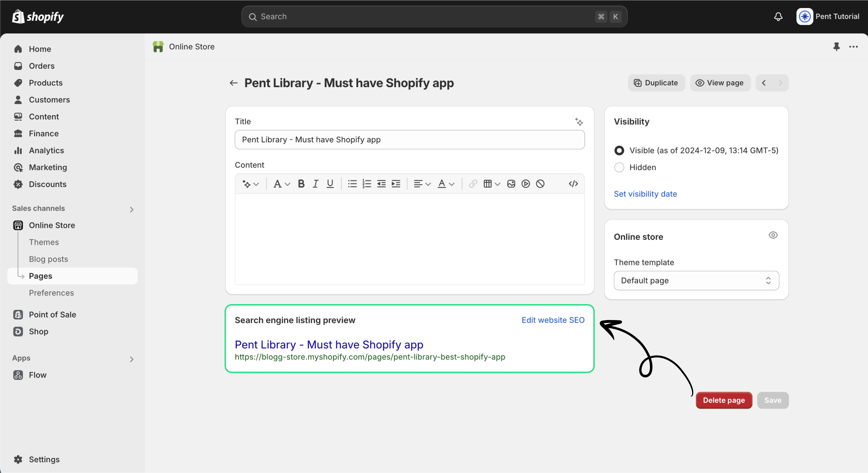Viewport: 868px width, 473px height.
Task: Insert a numbered list
Action: 367,184
